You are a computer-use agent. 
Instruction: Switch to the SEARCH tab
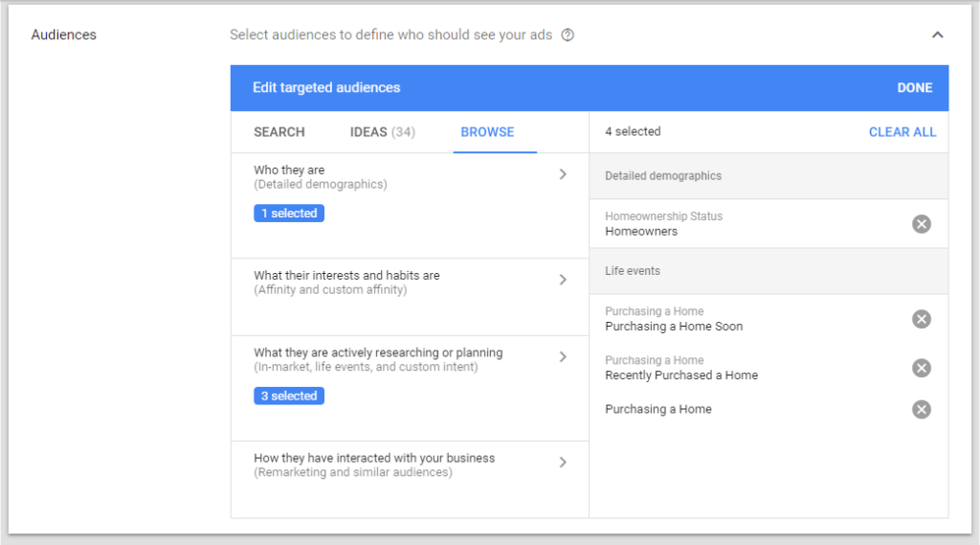(279, 132)
